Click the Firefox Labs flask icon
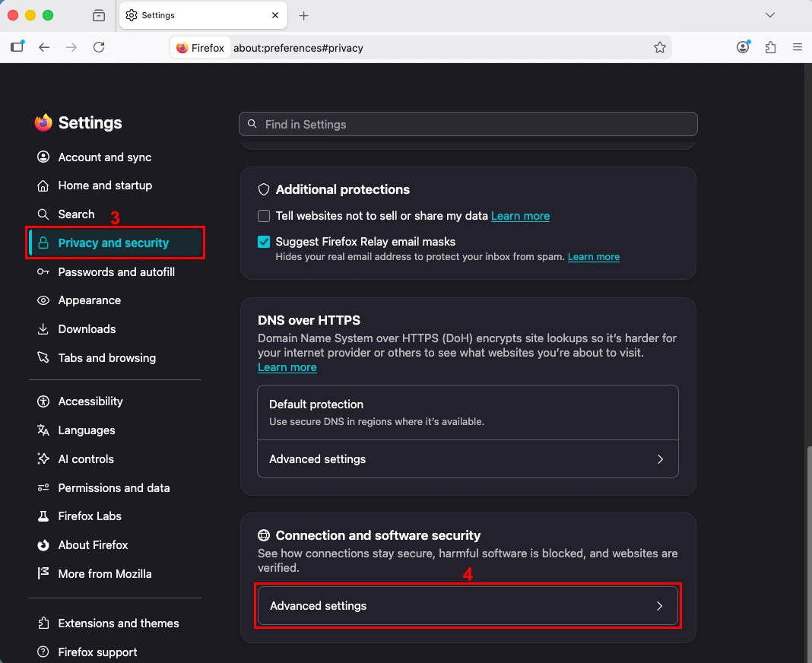The height and width of the screenshot is (663, 812). [x=43, y=516]
